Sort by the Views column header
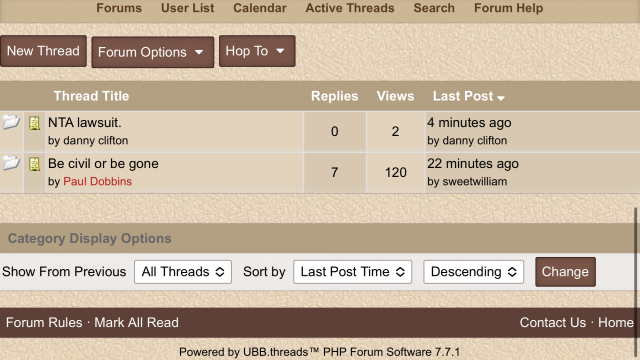Screen dimensions: 640x360 click(395, 96)
